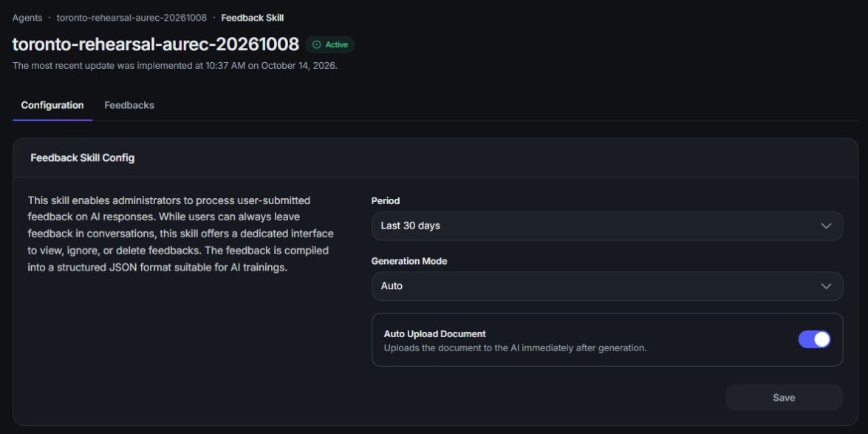Image resolution: width=868 pixels, height=434 pixels.
Task: Open the Agents breadcrumb link
Action: coord(27,18)
